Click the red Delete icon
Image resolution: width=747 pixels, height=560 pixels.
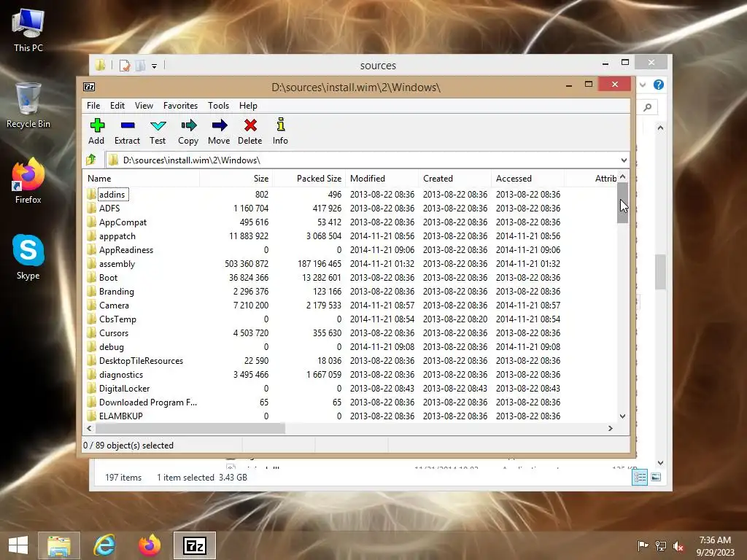coord(250,125)
